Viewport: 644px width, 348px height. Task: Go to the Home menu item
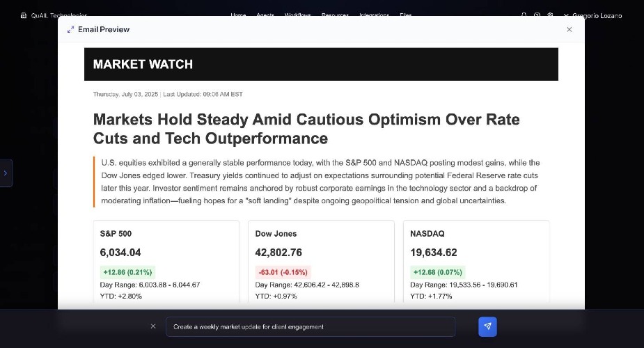click(238, 15)
